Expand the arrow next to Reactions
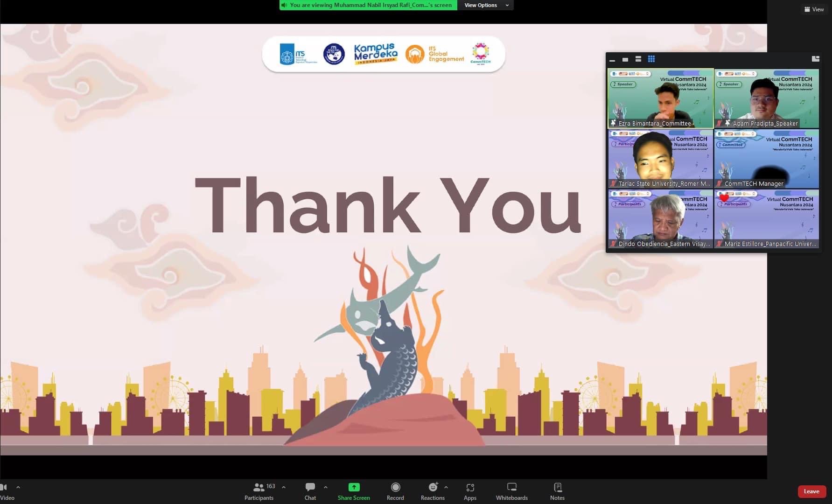 [446, 487]
